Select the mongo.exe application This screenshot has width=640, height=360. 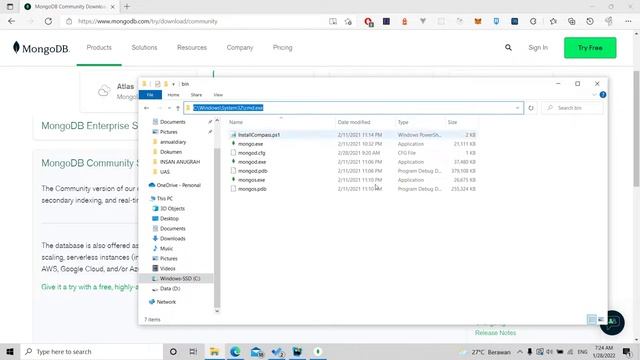click(x=250, y=144)
